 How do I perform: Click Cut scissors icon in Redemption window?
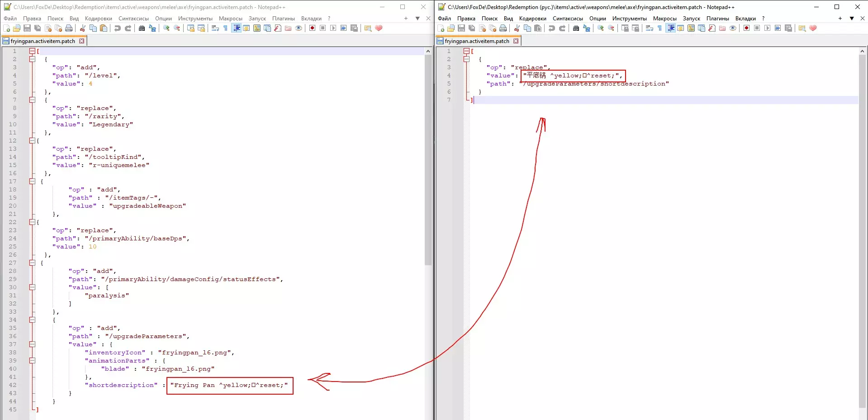[83, 28]
